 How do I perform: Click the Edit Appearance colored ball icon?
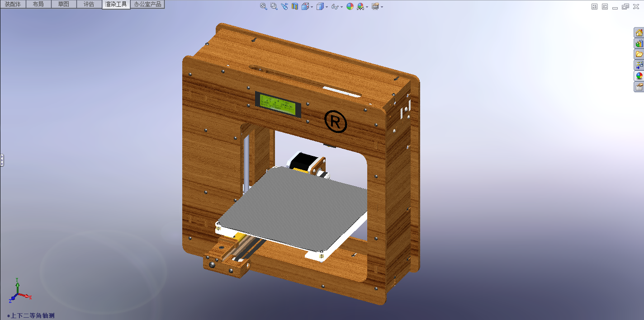pyautogui.click(x=350, y=6)
